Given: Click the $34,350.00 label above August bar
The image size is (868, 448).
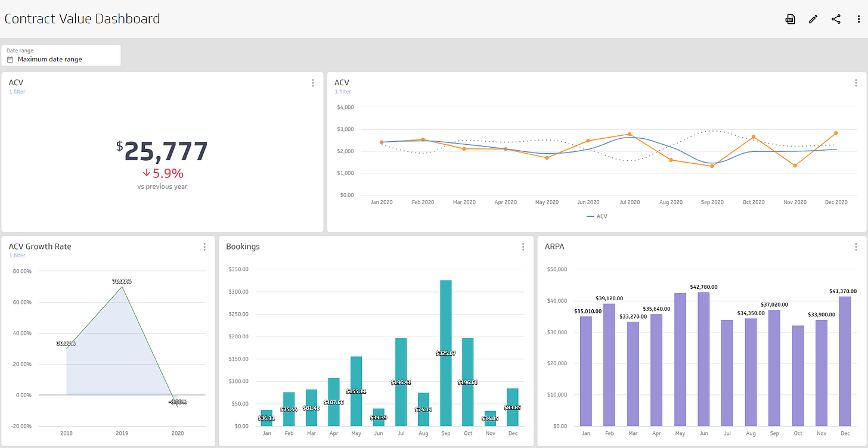Looking at the screenshot, I should point(751,313).
